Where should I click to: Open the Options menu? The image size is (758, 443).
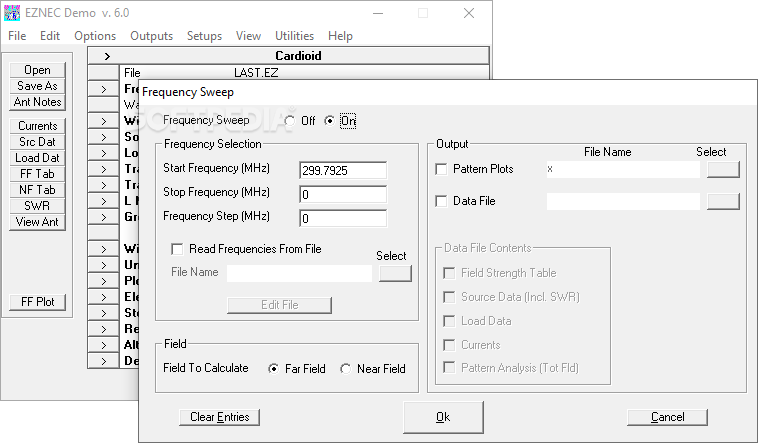[95, 36]
